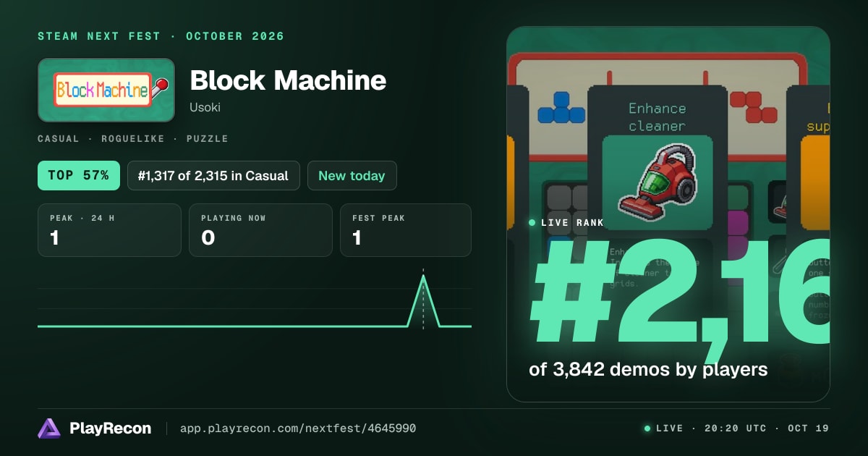Click the green LIVE status dot
Viewport: 868px width, 456px height.
[x=647, y=428]
